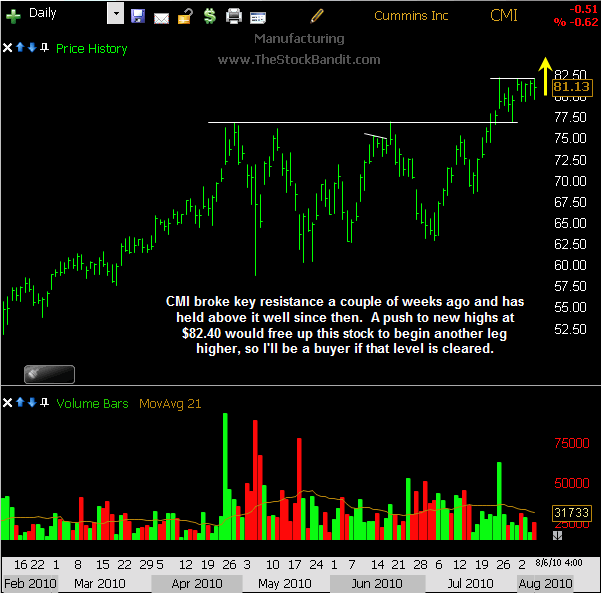Click the icon right of the printer
Image resolution: width=601 pixels, height=593 pixels.
(258, 16)
